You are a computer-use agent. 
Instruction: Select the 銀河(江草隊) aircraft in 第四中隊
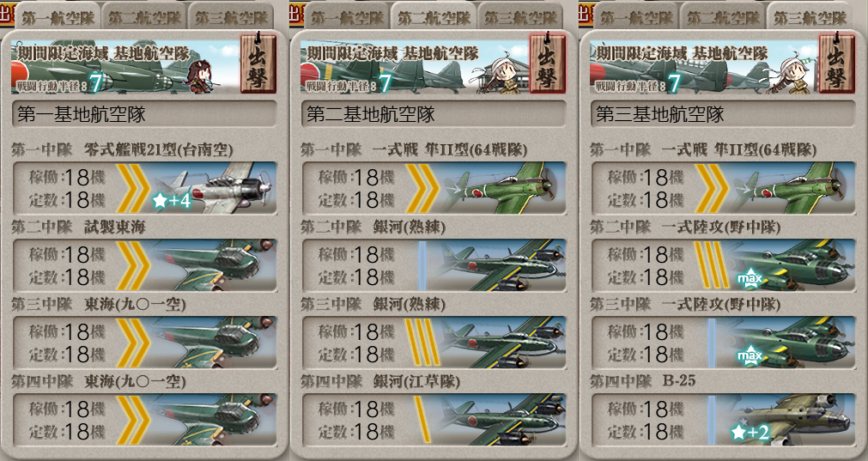pyautogui.click(x=434, y=420)
